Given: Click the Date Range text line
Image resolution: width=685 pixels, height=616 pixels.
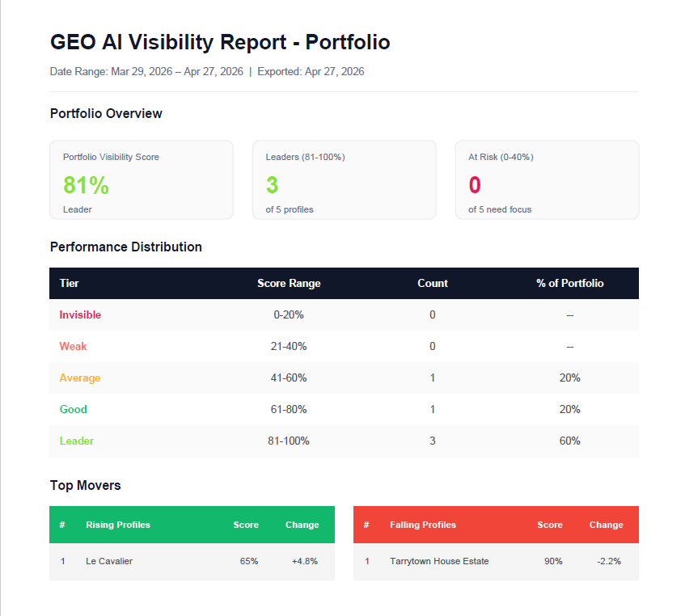Looking at the screenshot, I should pos(207,71).
